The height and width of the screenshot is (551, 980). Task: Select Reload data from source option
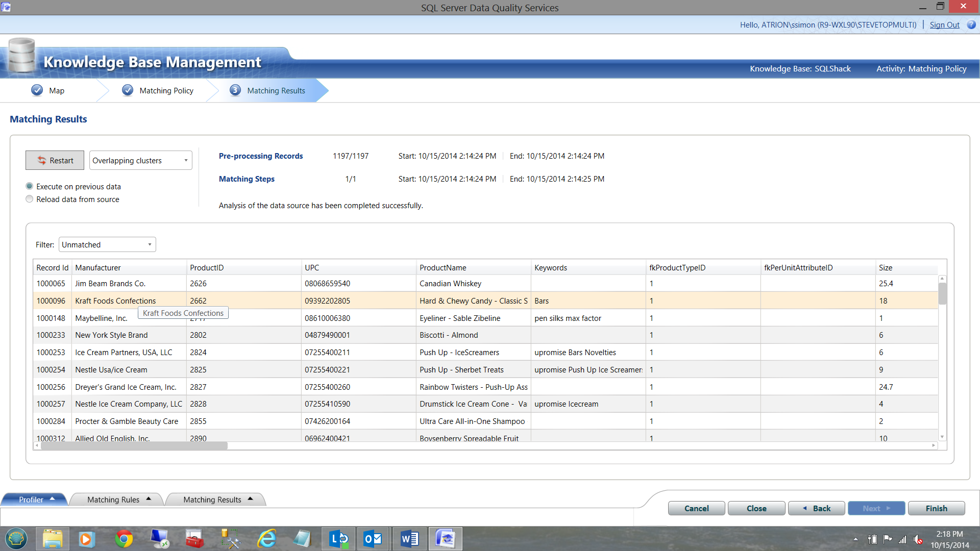coord(30,199)
